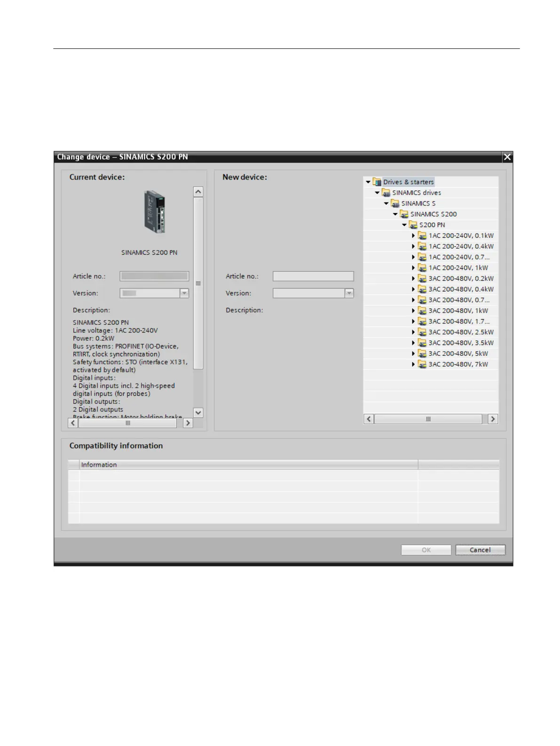Click folder icon of 1AC 200-240V, 0.4kW
The width and height of the screenshot is (560, 746).
point(422,246)
